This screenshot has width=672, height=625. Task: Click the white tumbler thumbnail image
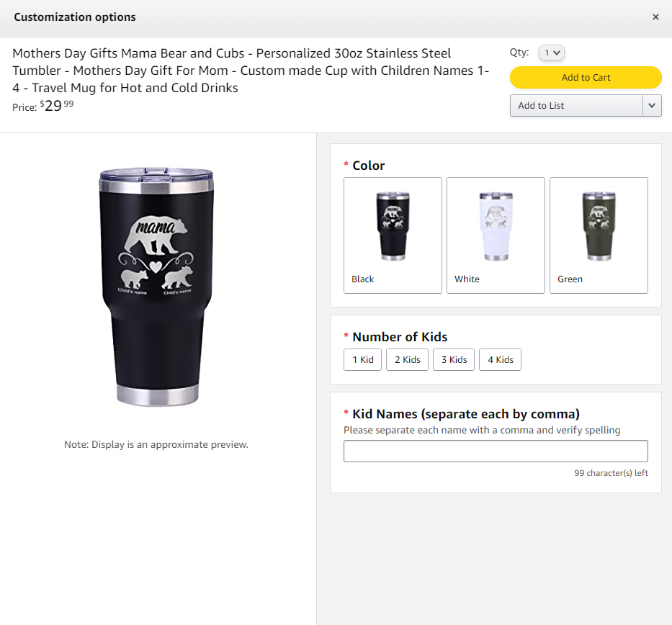(x=496, y=226)
